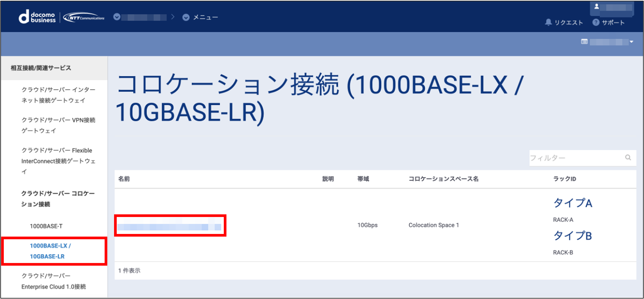Click the NTT Communications logo
The width and height of the screenshot is (644, 299).
click(84, 18)
